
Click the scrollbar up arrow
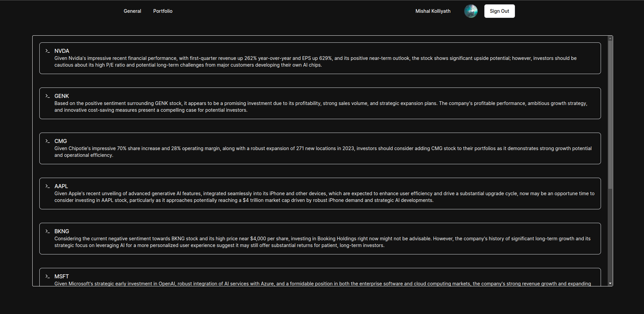[610, 38]
